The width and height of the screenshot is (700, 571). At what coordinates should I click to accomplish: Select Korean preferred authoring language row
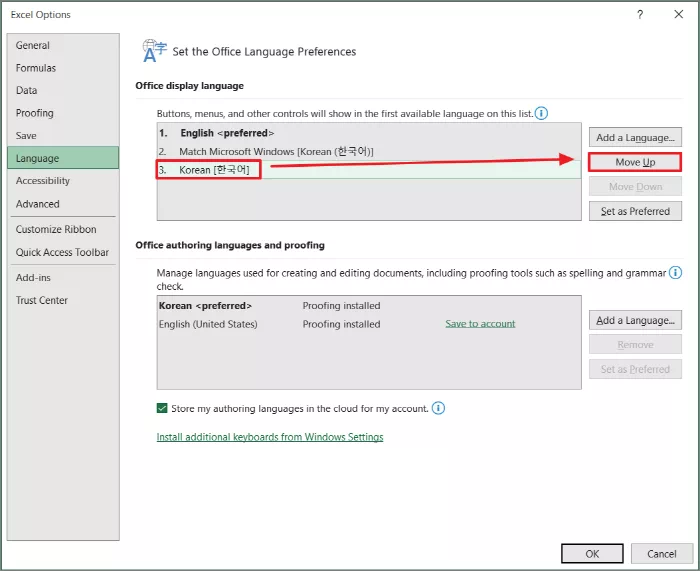[369, 306]
